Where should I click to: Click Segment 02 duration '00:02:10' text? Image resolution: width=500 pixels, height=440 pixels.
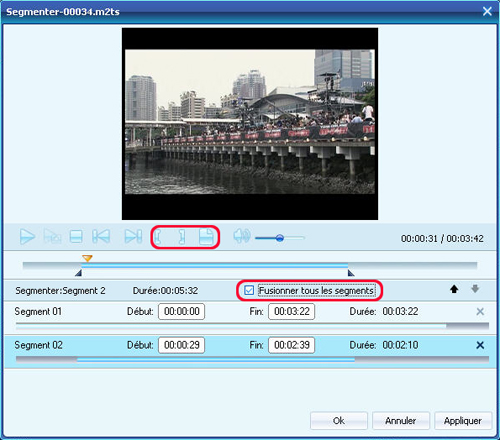pos(400,345)
